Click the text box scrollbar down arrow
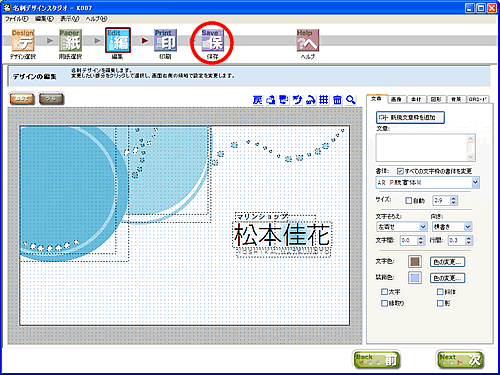This screenshot has width=500, height=375. pos(471,157)
